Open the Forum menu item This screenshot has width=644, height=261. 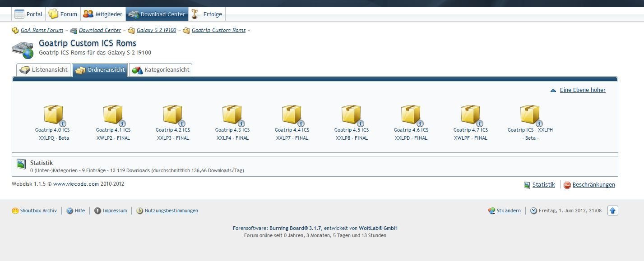(x=63, y=14)
